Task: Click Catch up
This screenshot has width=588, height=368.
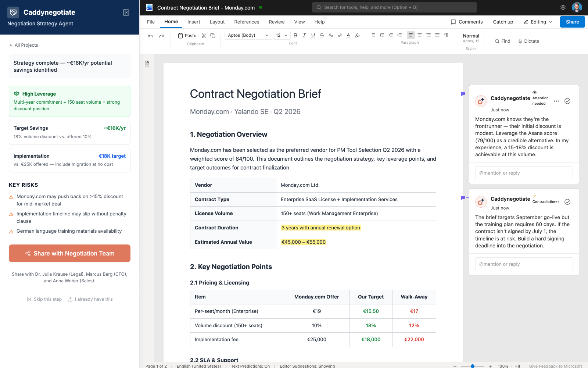Action: click(x=503, y=22)
